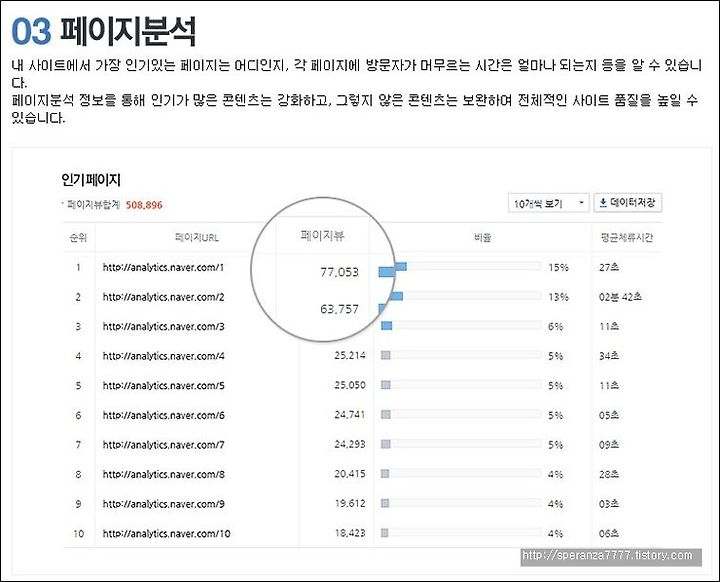Image resolution: width=720 pixels, height=582 pixels.
Task: Click the dwell time 02분 42초
Action: point(620,297)
